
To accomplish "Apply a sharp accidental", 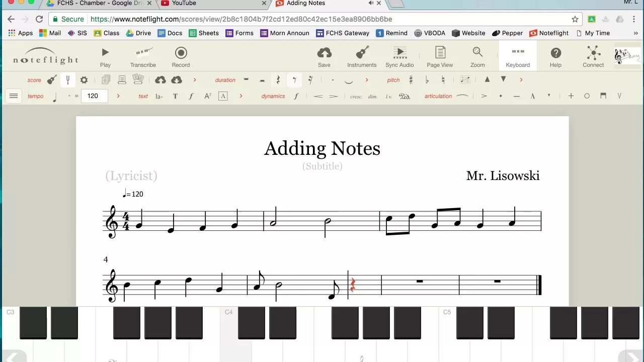I will coord(411,80).
